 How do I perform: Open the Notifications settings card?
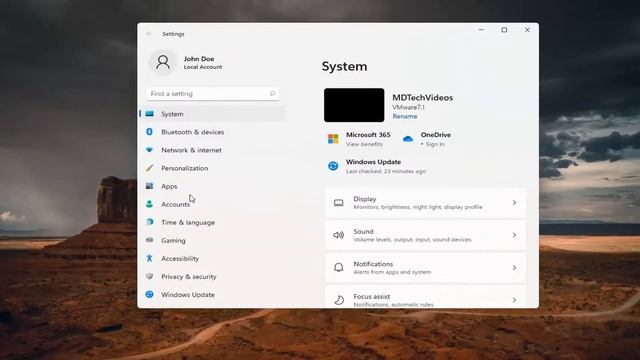(x=425, y=267)
